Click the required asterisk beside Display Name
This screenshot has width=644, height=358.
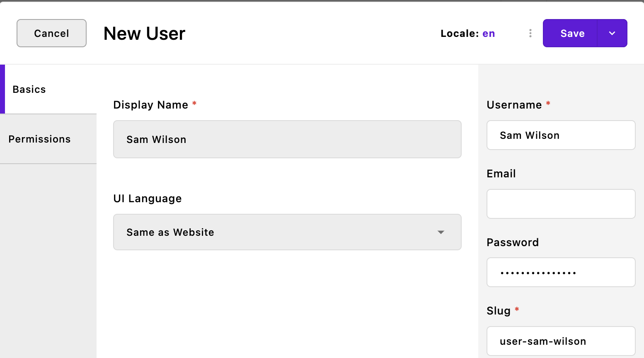point(194,104)
